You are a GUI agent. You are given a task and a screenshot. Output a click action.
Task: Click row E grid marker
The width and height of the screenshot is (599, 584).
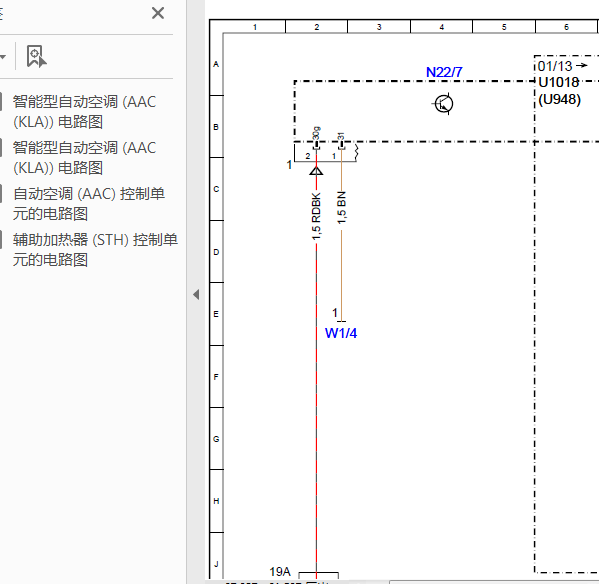pyautogui.click(x=216, y=314)
